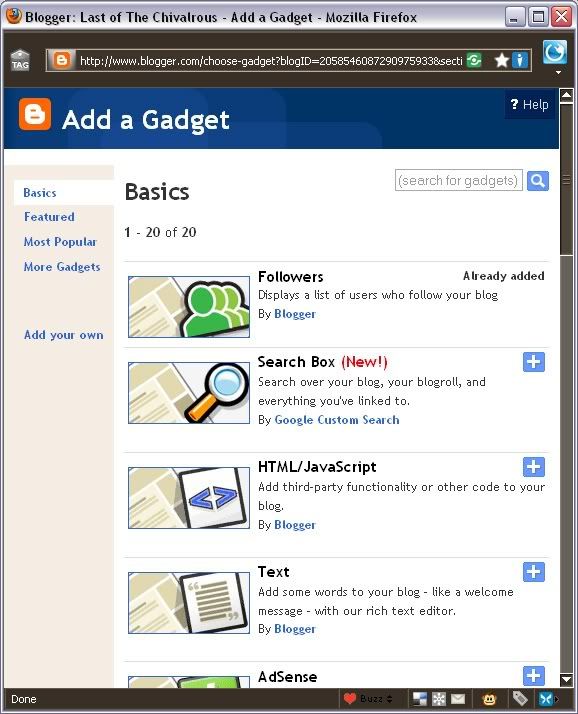Add the AdSense gadget plus icon
This screenshot has height=714, width=578.
point(534,676)
